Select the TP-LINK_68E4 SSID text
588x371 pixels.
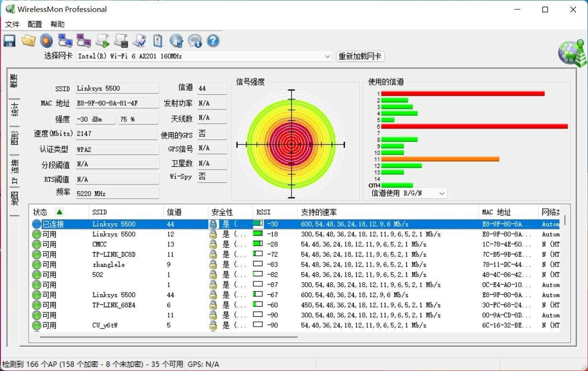114,305
